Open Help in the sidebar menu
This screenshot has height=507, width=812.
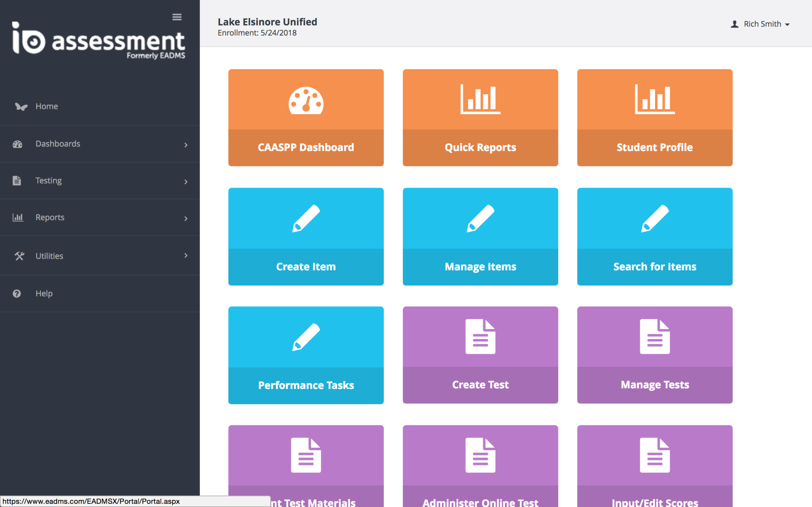click(x=44, y=294)
